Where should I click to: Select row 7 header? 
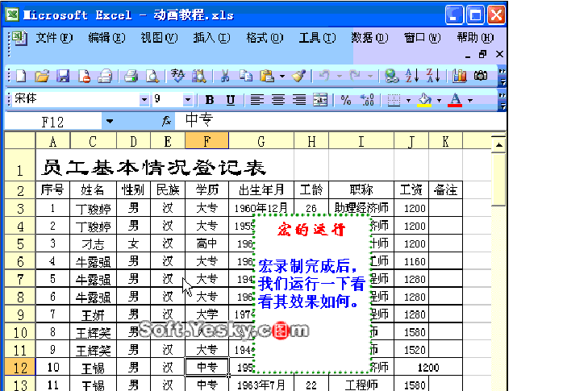click(20, 279)
